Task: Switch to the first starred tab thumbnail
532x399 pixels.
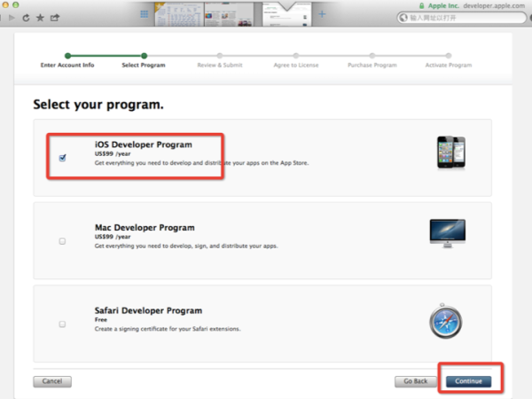Action: point(179,14)
